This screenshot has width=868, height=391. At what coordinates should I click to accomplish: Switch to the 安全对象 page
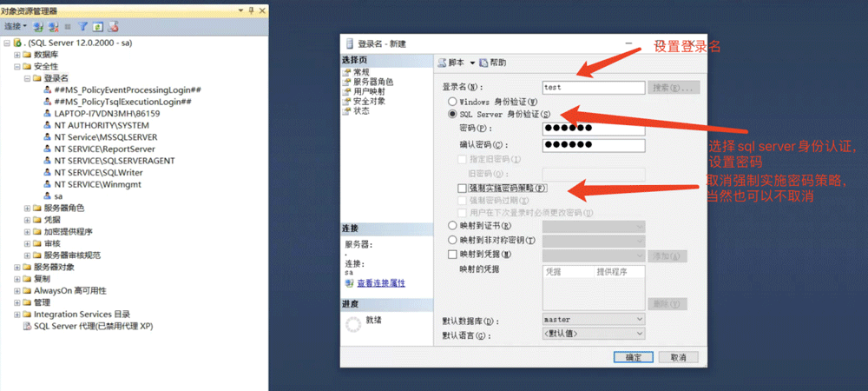(369, 102)
